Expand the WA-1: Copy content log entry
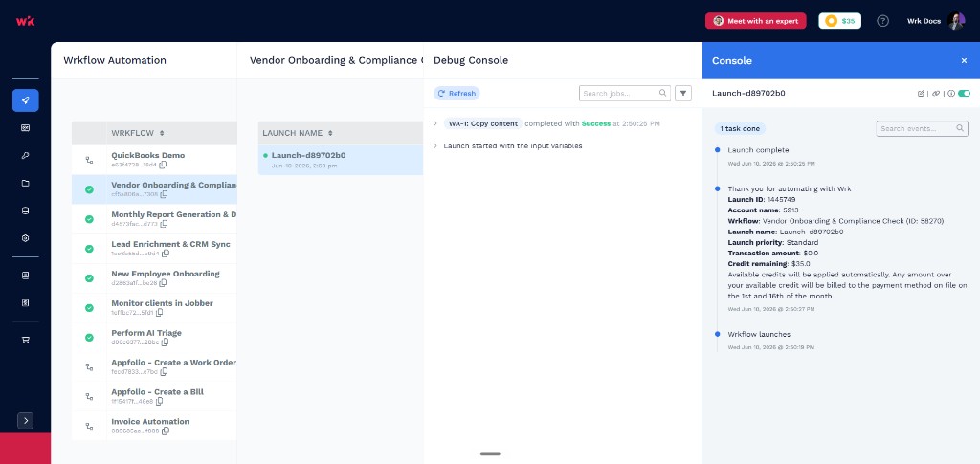 coord(435,123)
